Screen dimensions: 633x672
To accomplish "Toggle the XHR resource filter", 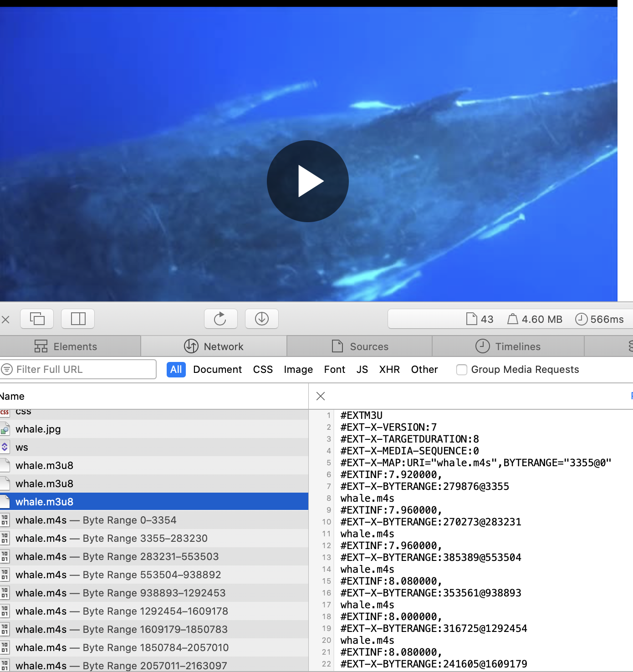I will tap(389, 369).
